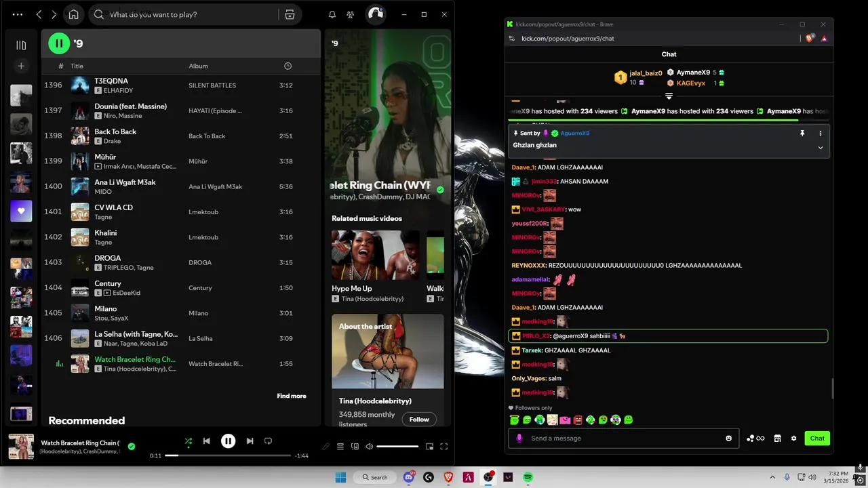
Task: Open the Browse icon in search bar
Action: (x=290, y=14)
